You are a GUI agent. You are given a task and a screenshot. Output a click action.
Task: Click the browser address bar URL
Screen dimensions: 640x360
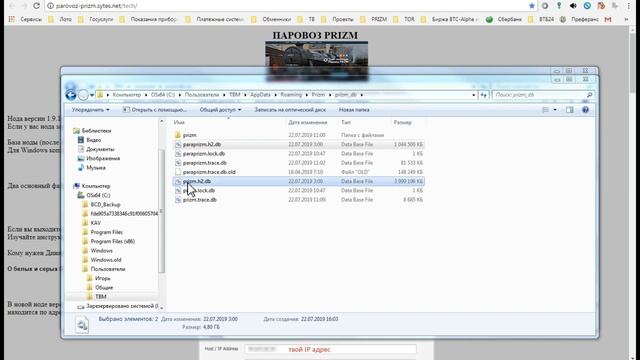tap(97, 6)
